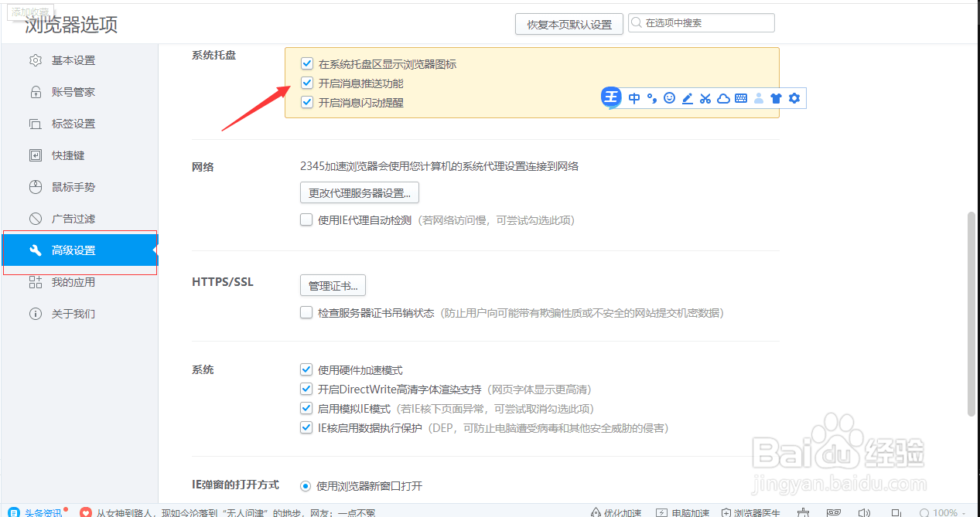Open emoji panel on the input toolbar
This screenshot has width=980, height=517.
click(x=670, y=98)
